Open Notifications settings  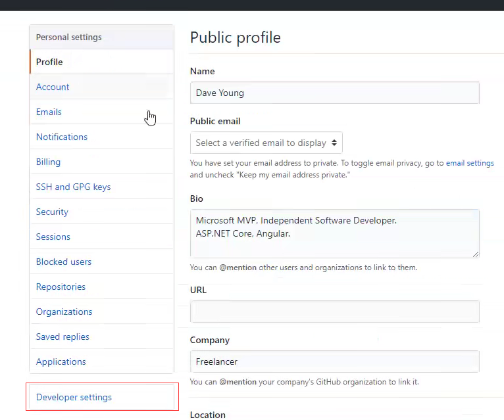pyautogui.click(x=62, y=137)
